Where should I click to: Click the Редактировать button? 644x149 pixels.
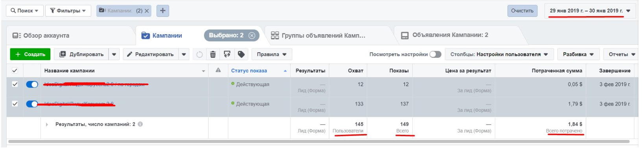click(x=151, y=54)
